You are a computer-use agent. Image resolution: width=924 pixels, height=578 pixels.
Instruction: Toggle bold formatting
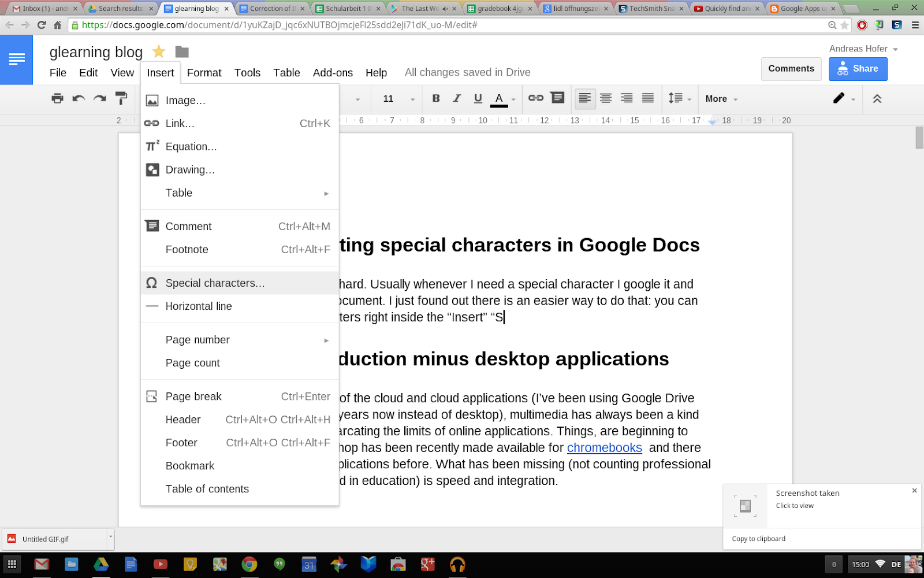click(436, 98)
